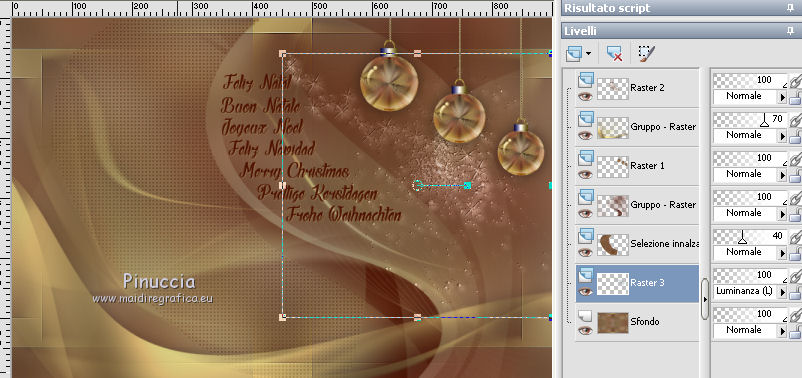
Task: Pin the Livelli panel
Action: [790, 31]
